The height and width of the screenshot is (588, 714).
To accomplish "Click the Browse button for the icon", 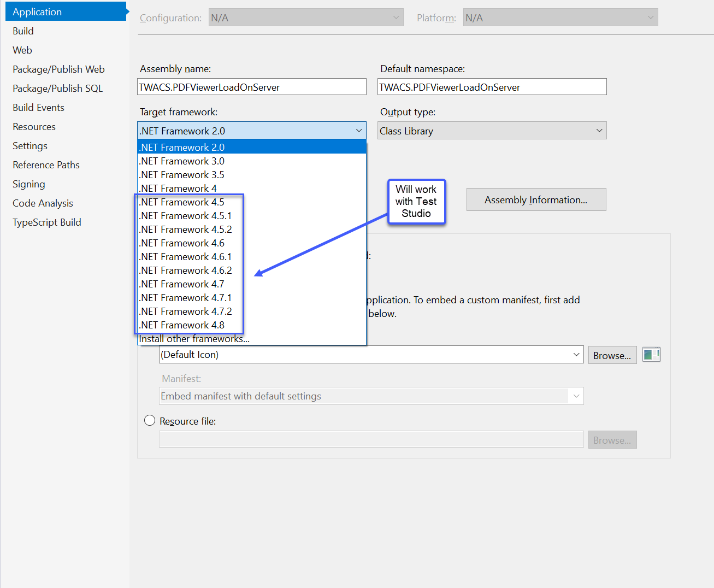I will [x=612, y=355].
